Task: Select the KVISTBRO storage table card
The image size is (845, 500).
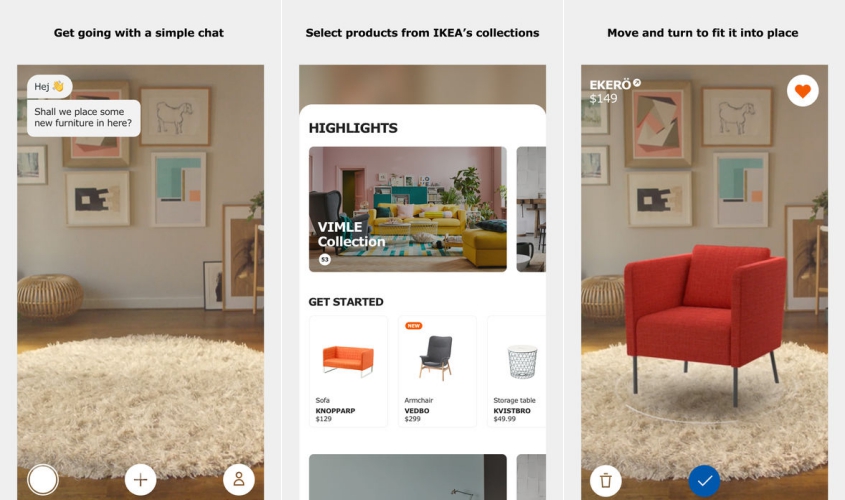Action: click(x=516, y=372)
